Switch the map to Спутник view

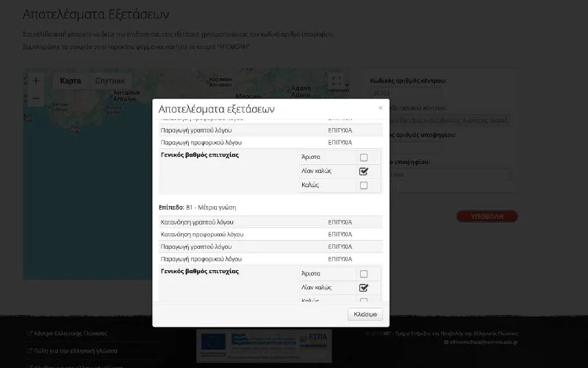click(110, 81)
